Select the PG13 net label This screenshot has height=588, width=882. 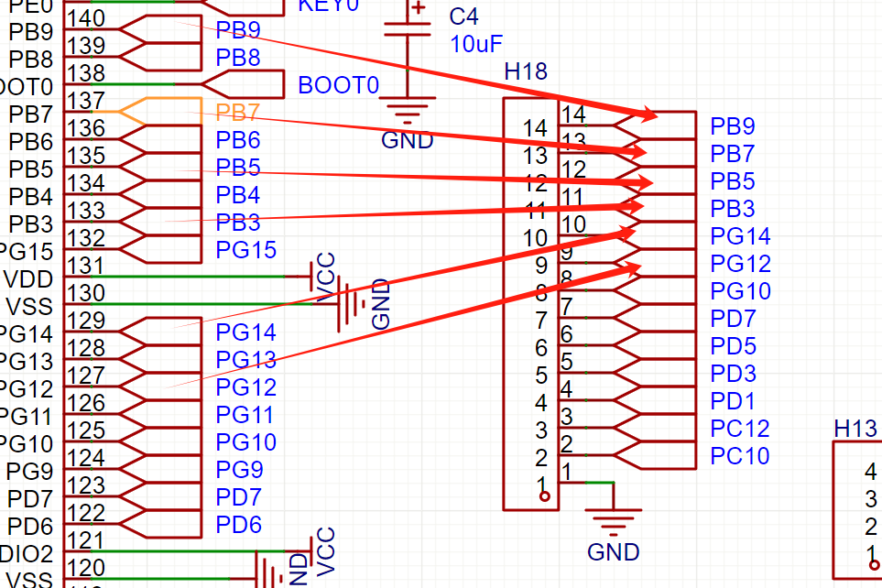[x=245, y=359]
